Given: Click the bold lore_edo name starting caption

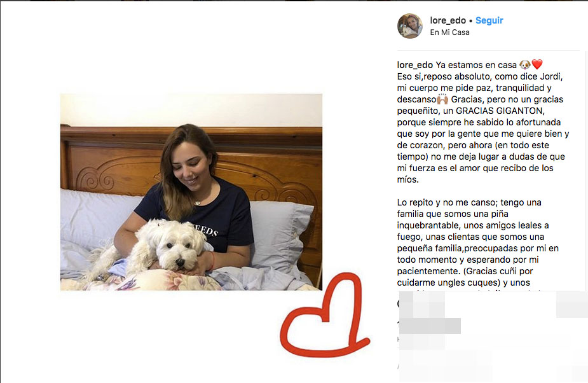Looking at the screenshot, I should point(414,65).
